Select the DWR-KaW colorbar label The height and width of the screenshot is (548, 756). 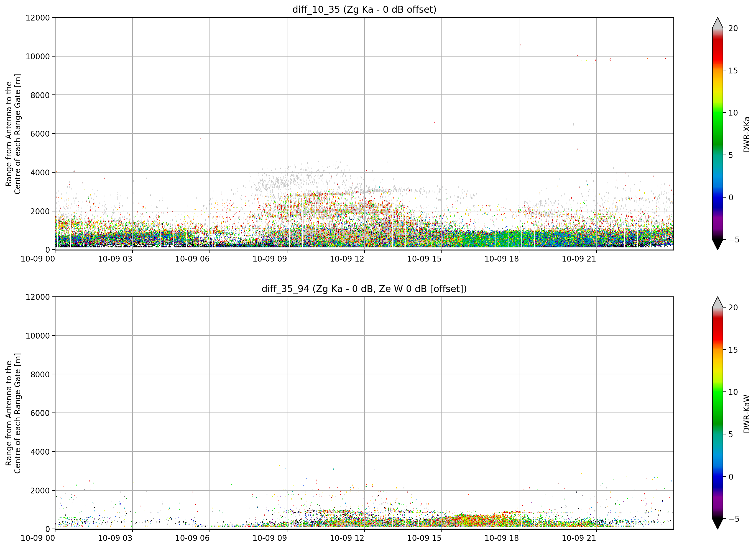pos(746,414)
